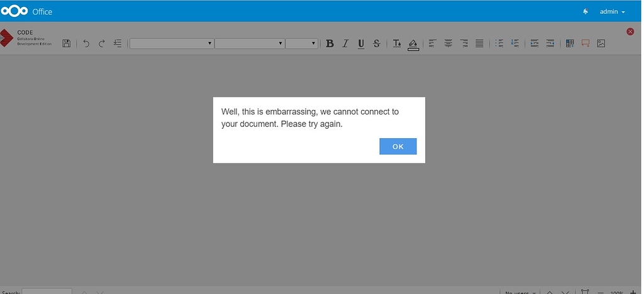Click the document repair lines icon

(118, 43)
